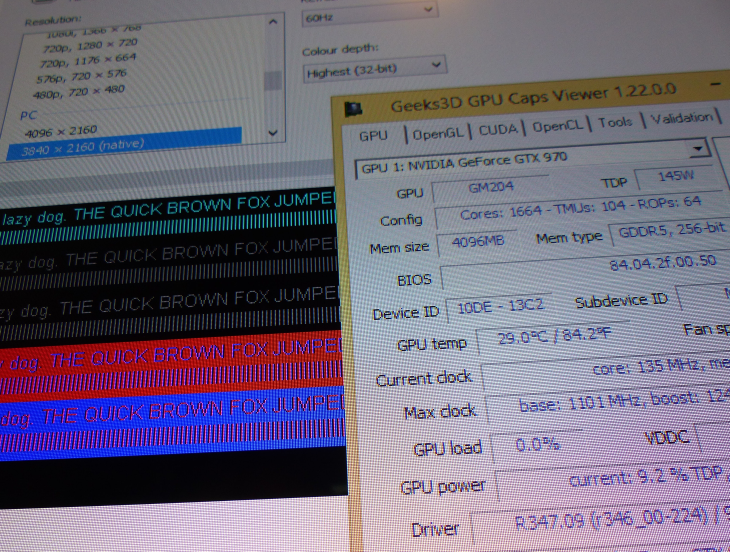Click the Max clock base 1101 MHz field
This screenshot has height=552, width=730.
tap(608, 406)
